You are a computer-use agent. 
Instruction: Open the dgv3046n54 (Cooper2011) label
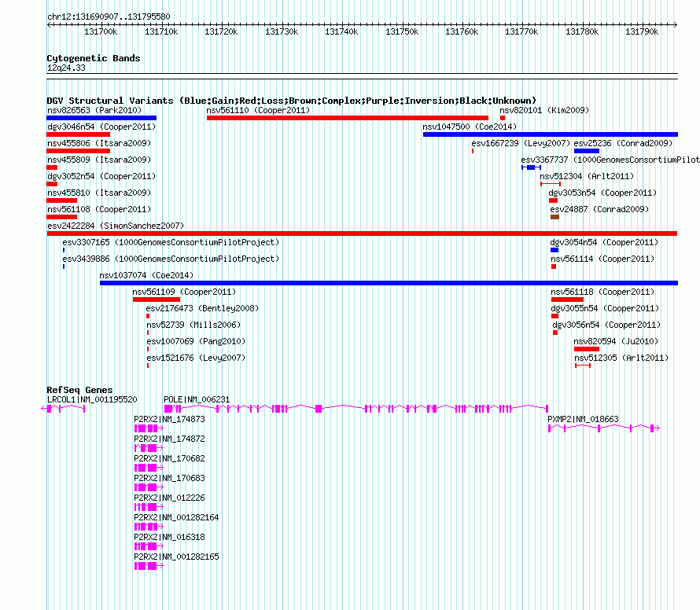coord(101,127)
